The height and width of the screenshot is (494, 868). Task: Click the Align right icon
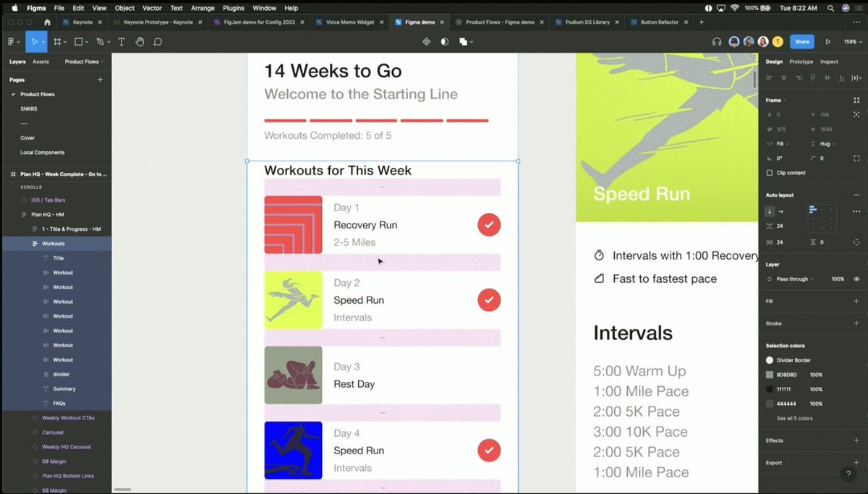798,77
